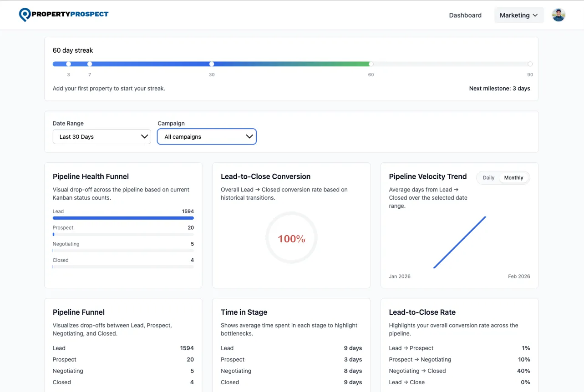
Task: Open the user profile avatar
Action: tap(559, 14)
